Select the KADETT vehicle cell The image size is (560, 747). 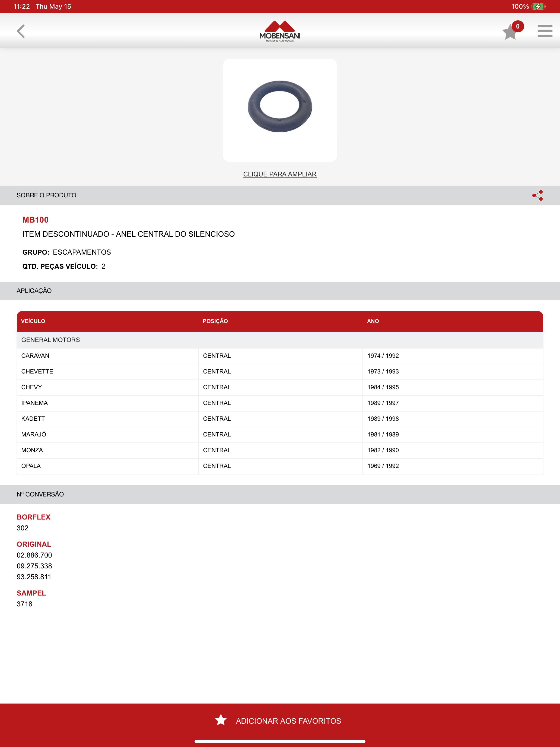point(108,419)
